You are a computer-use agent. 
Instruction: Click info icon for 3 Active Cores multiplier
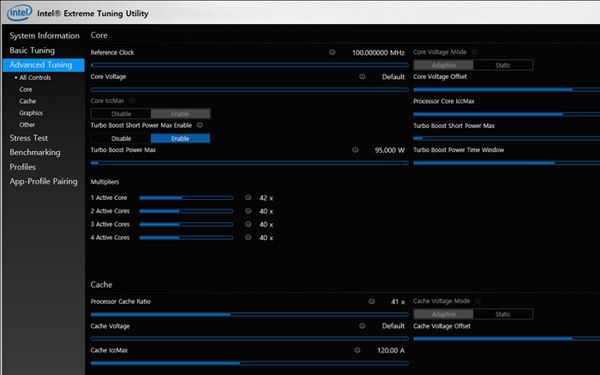pyautogui.click(x=248, y=224)
